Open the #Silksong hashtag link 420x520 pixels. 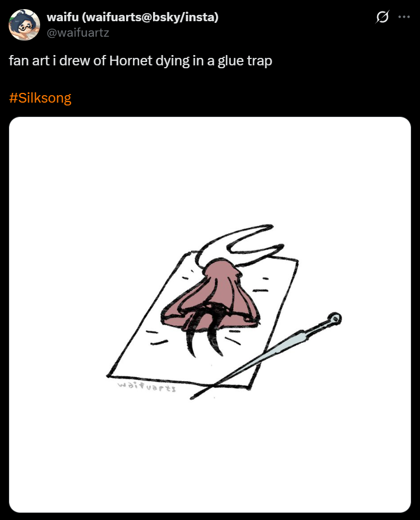pyautogui.click(x=40, y=98)
